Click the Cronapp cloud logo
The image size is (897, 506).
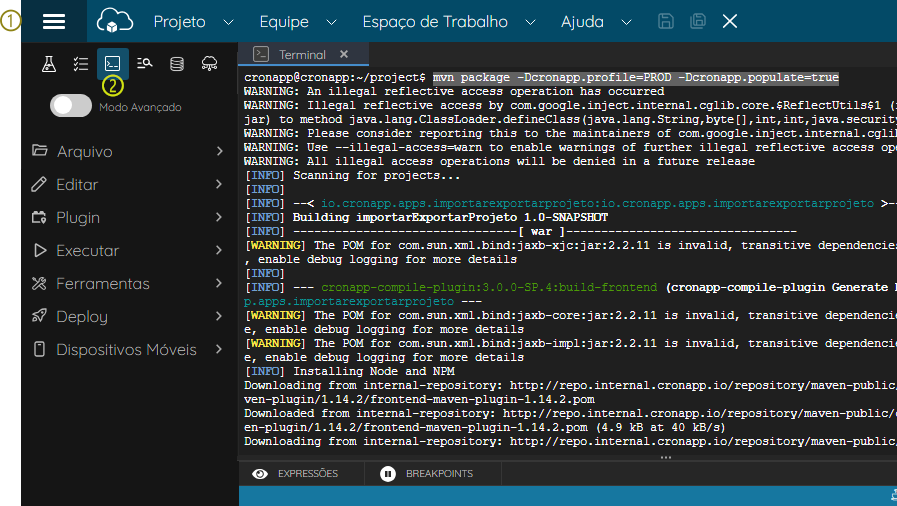coord(114,21)
